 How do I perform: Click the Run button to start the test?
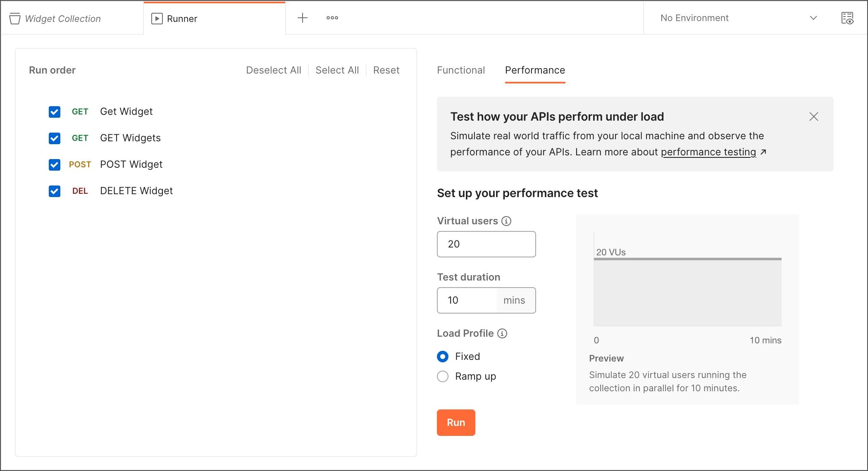[x=456, y=422]
